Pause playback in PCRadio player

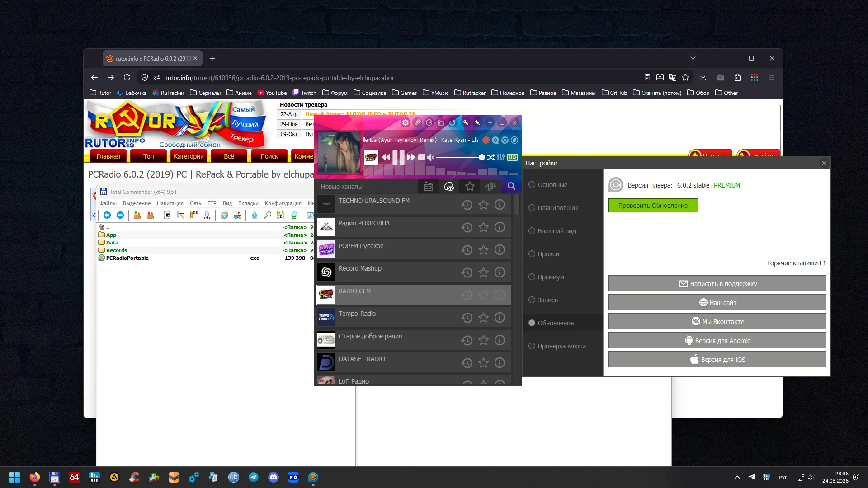[398, 157]
